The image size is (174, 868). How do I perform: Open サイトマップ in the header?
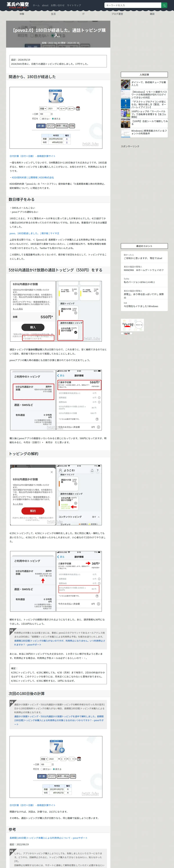coord(74,5)
